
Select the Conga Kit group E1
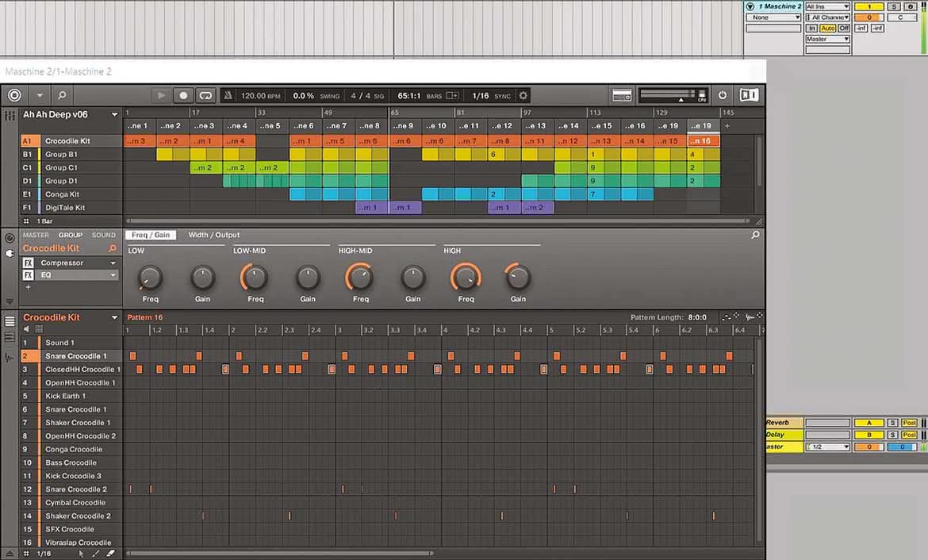click(x=71, y=194)
